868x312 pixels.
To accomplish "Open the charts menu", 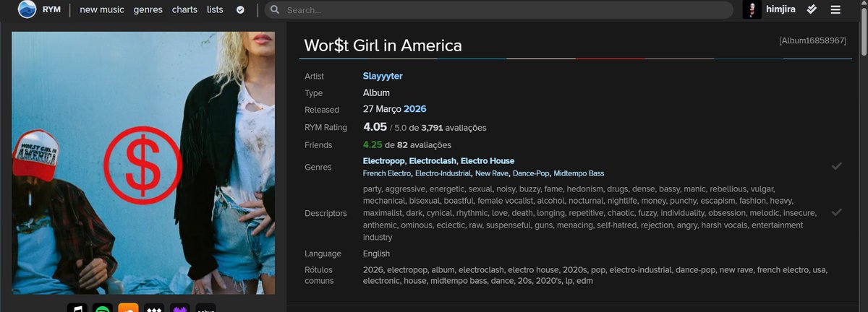I will pyautogui.click(x=184, y=10).
